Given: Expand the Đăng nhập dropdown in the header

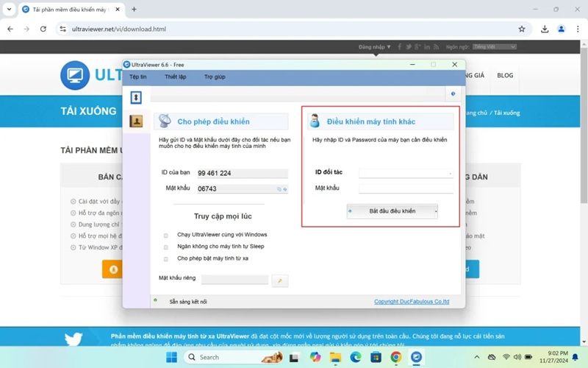Looking at the screenshot, I should (x=374, y=47).
